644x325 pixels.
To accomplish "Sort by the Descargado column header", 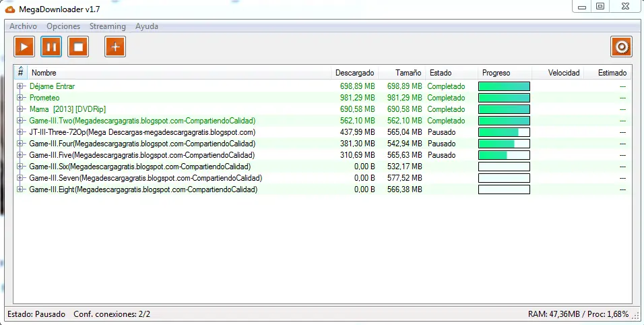I will 354,73.
